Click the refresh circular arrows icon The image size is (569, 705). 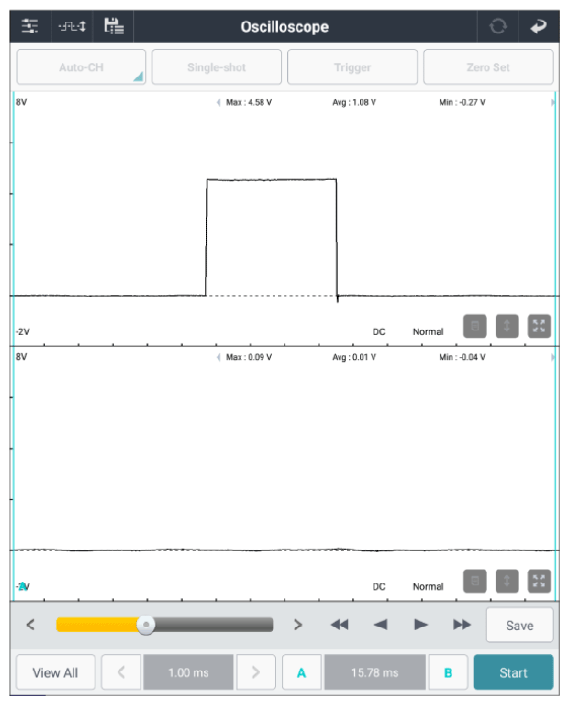498,26
